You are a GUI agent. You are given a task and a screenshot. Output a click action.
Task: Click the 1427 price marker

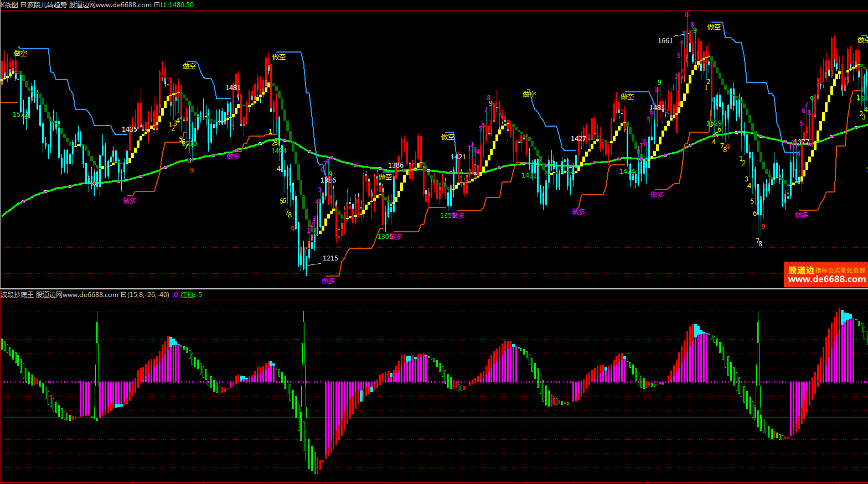pyautogui.click(x=578, y=139)
